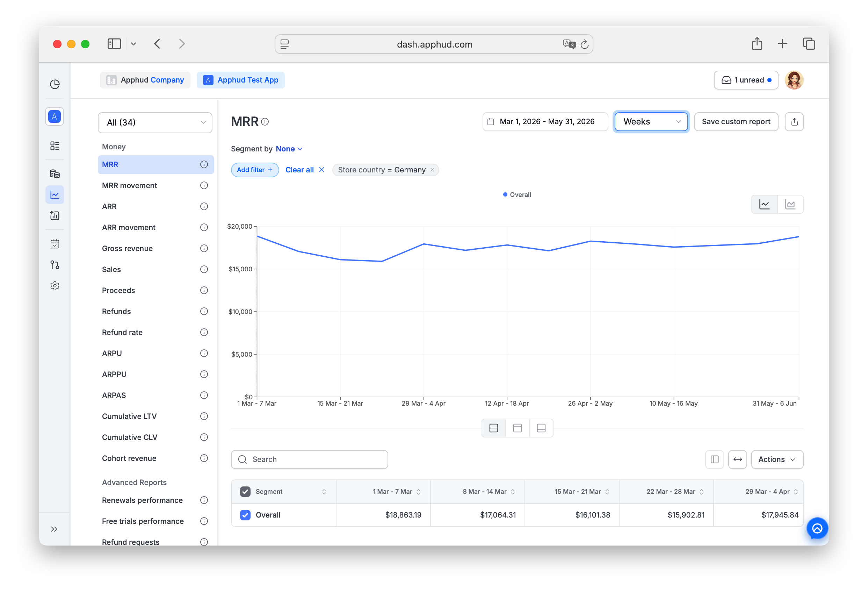
Task: Open Free trials performance report
Action: click(x=143, y=521)
